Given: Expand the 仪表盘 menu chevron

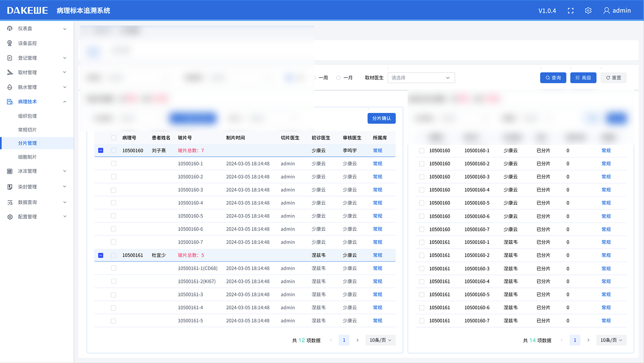Looking at the screenshot, I should click(64, 29).
